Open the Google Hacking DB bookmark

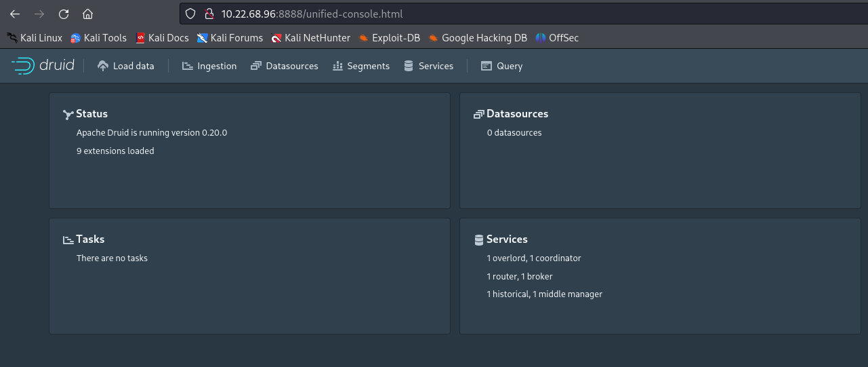(x=478, y=38)
